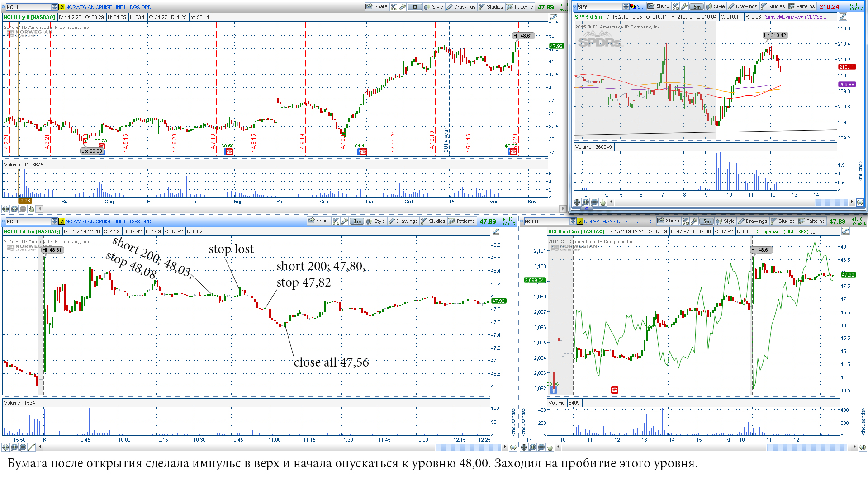Click the crosshair pointer icon below the 1m NCLH chart
The height and width of the screenshot is (494, 868).
(5, 447)
